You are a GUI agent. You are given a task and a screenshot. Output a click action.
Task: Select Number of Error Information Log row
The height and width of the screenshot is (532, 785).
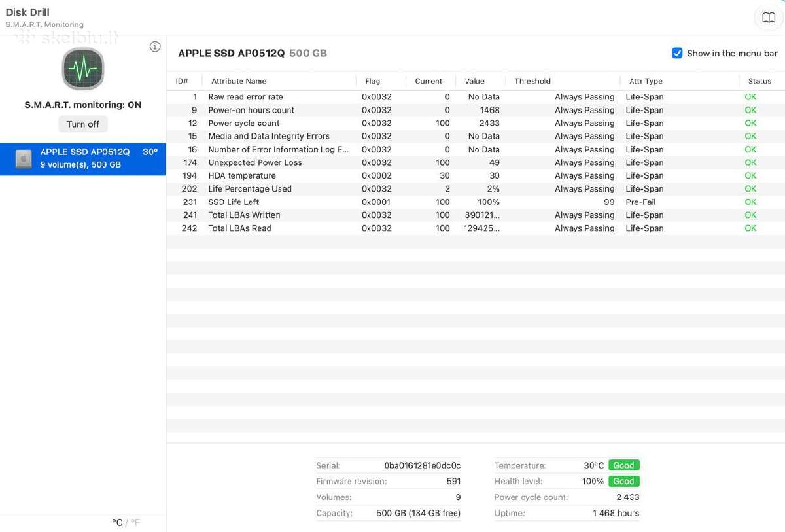(476, 149)
